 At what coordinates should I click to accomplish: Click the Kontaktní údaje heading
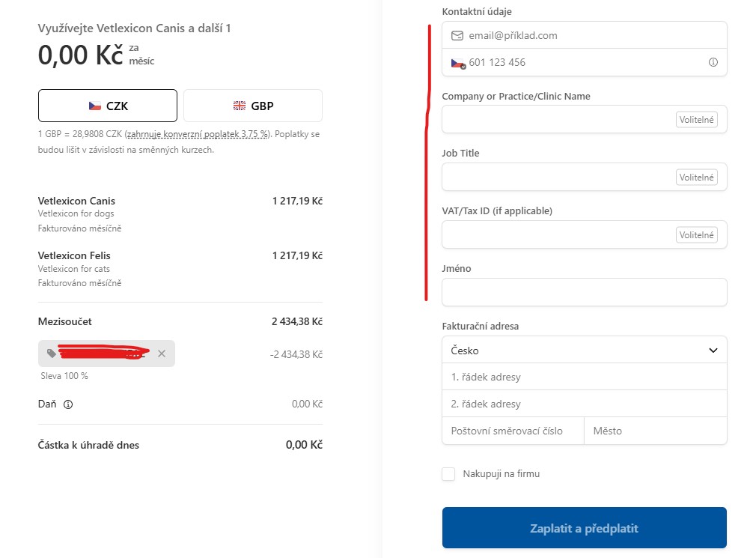pos(477,11)
